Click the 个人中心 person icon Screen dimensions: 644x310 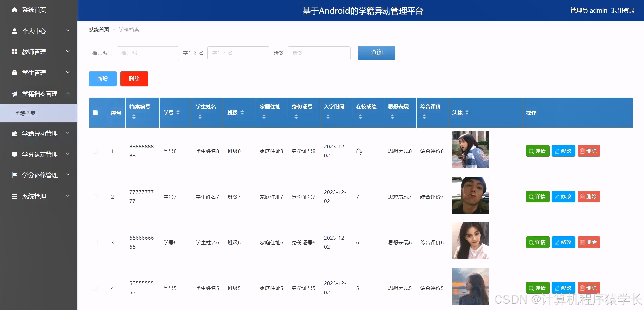(x=14, y=31)
